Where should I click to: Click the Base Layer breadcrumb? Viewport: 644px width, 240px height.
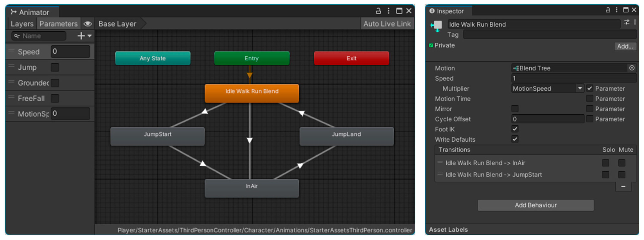click(117, 24)
